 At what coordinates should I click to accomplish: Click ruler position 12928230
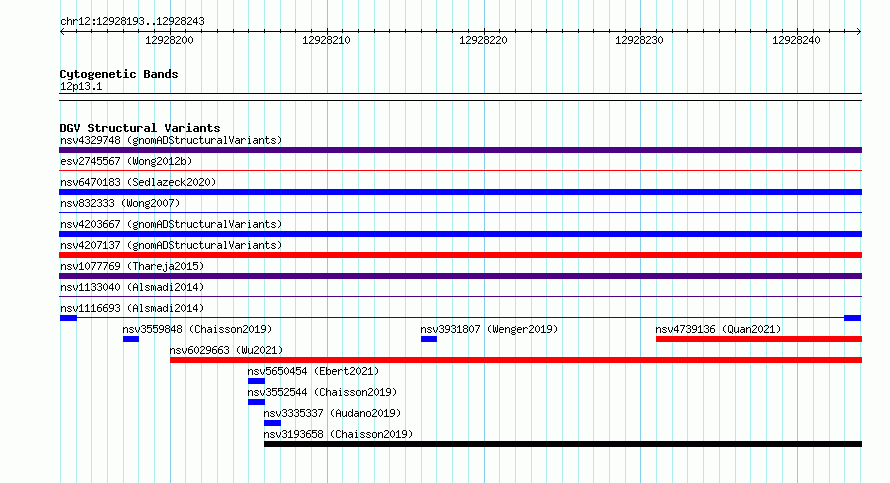tap(639, 40)
